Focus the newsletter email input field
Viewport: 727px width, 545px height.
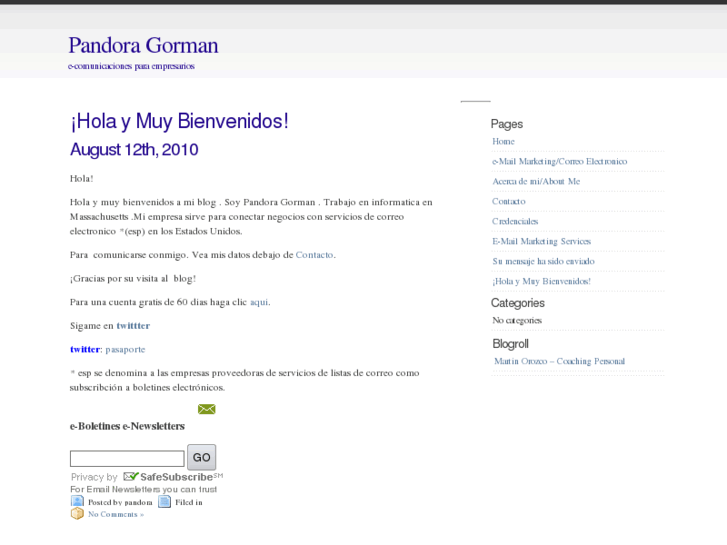click(127, 458)
